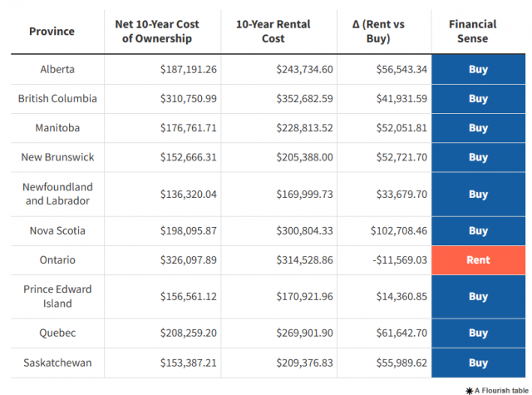Click the Ontario province name cell

(x=57, y=260)
